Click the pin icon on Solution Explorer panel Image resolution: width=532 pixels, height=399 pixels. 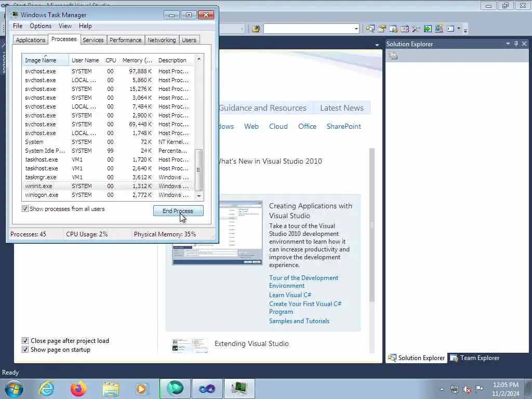[x=516, y=44]
